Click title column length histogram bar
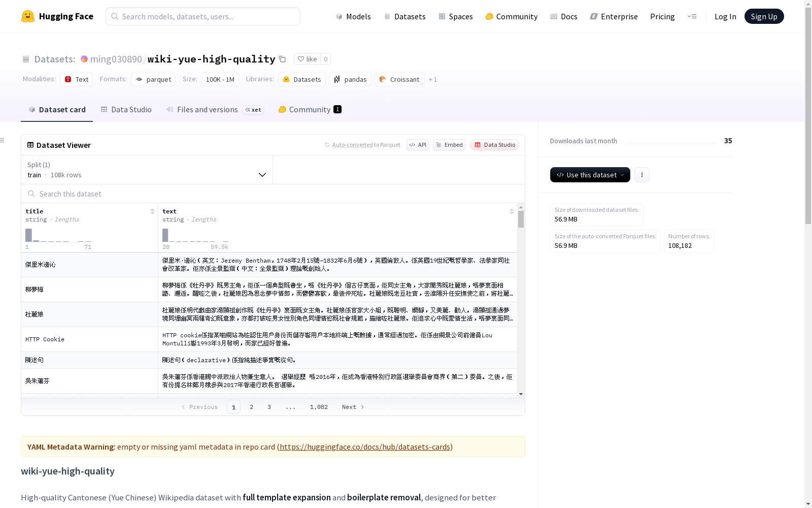 pyautogui.click(x=28, y=235)
